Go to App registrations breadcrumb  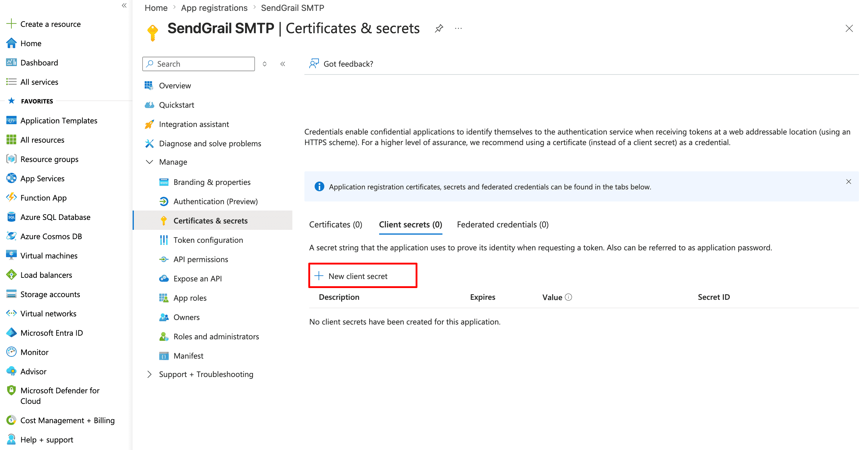214,8
